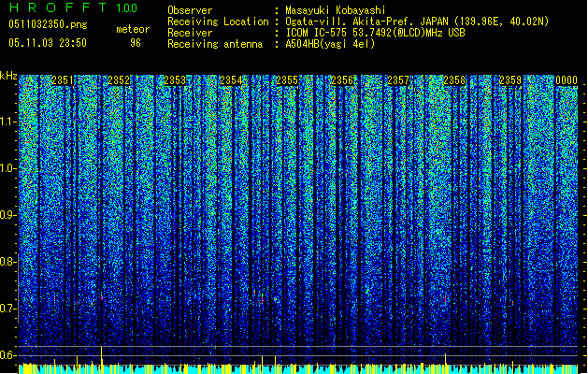Click the date stamp 05.11.03 23:50
The height and width of the screenshot is (374, 588).
[48, 43]
